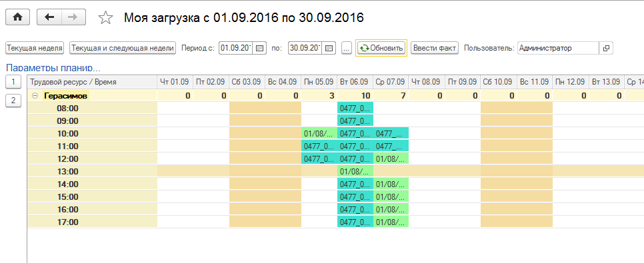
Task: Click the Сб 10.09 column header
Action: click(x=499, y=82)
